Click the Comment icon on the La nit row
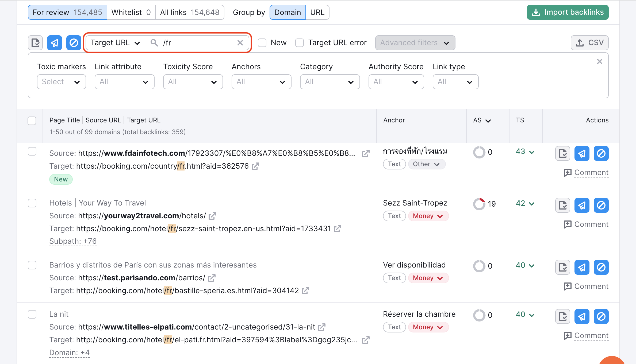Screen dimensions: 636x364 point(568,336)
